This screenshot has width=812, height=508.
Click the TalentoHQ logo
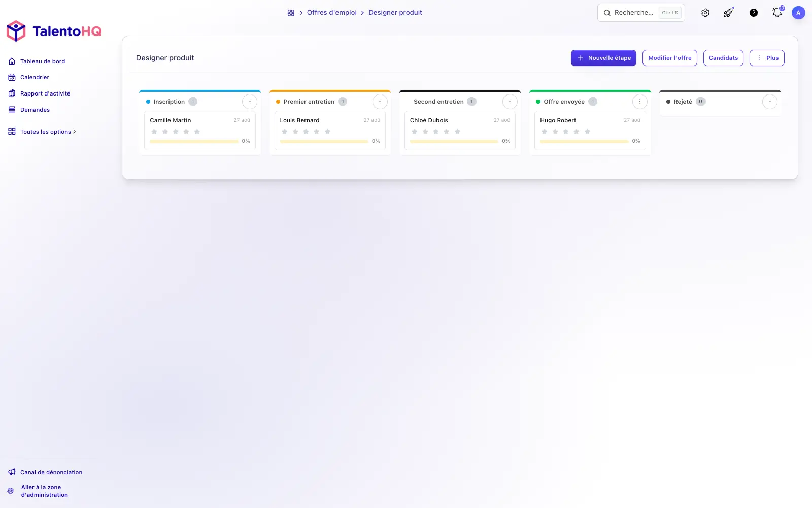[x=54, y=31]
